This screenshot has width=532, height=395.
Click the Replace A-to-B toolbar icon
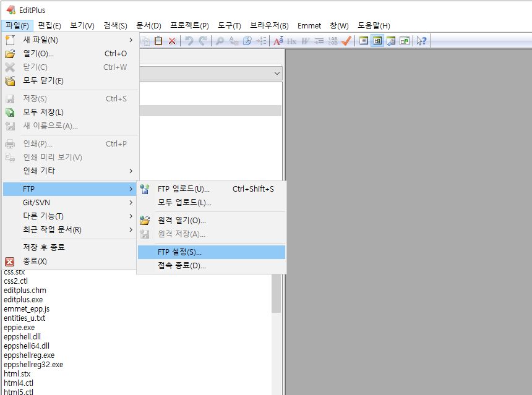(234, 41)
